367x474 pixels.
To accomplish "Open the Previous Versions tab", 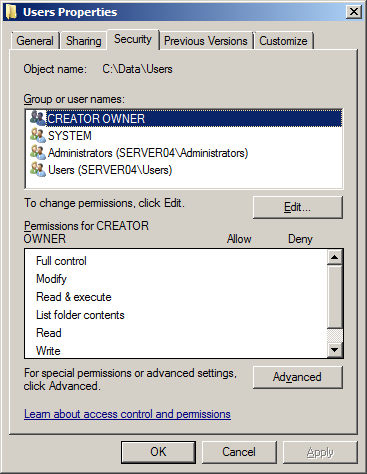I will coord(206,41).
